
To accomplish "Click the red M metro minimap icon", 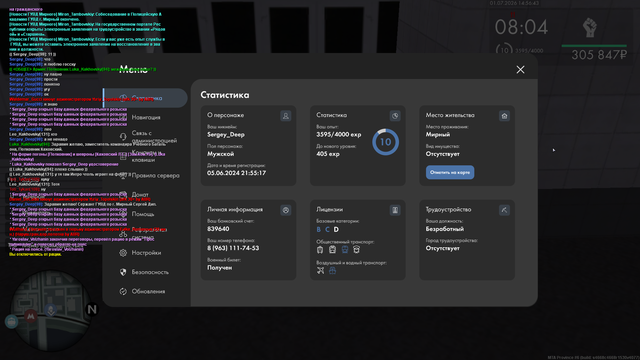I will tap(31, 316).
